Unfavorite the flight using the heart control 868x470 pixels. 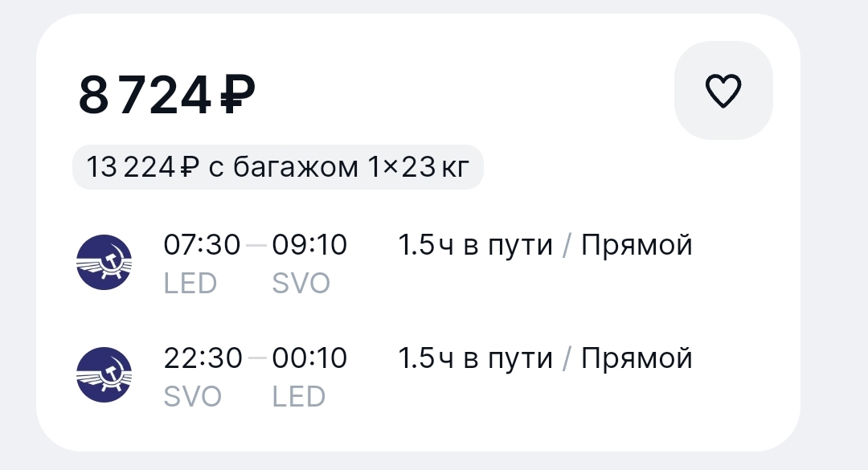click(723, 90)
